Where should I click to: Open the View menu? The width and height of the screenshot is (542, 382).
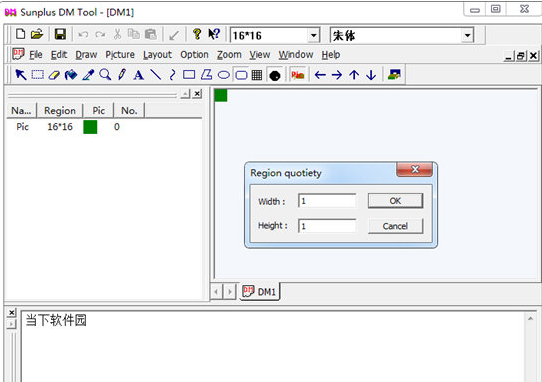pyautogui.click(x=260, y=55)
